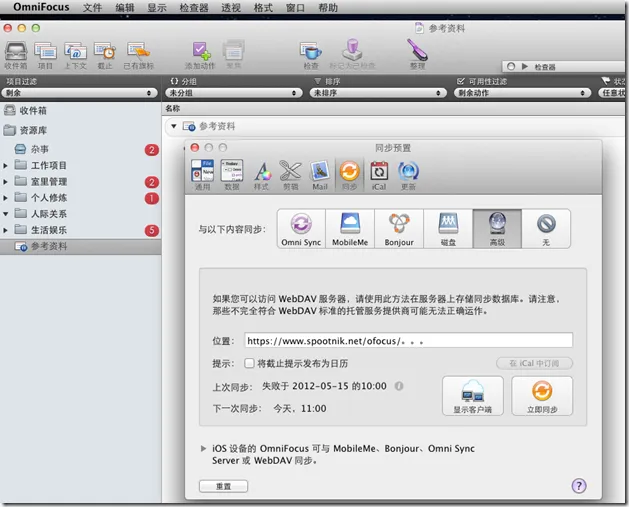Select the 同步 Sync preferences pane

(x=349, y=175)
